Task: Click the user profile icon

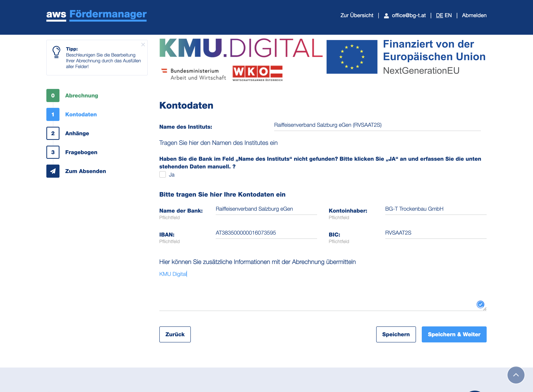Action: [x=386, y=16]
